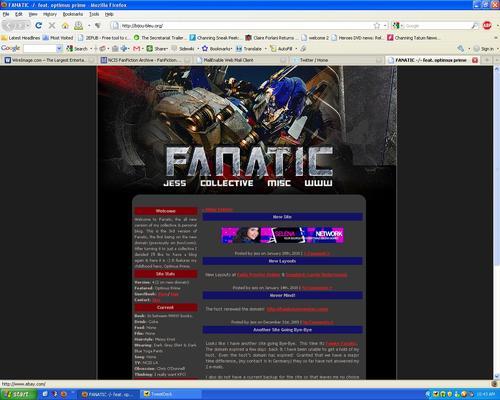
Task: Bookmark this page with the star icon
Action: pos(377,26)
